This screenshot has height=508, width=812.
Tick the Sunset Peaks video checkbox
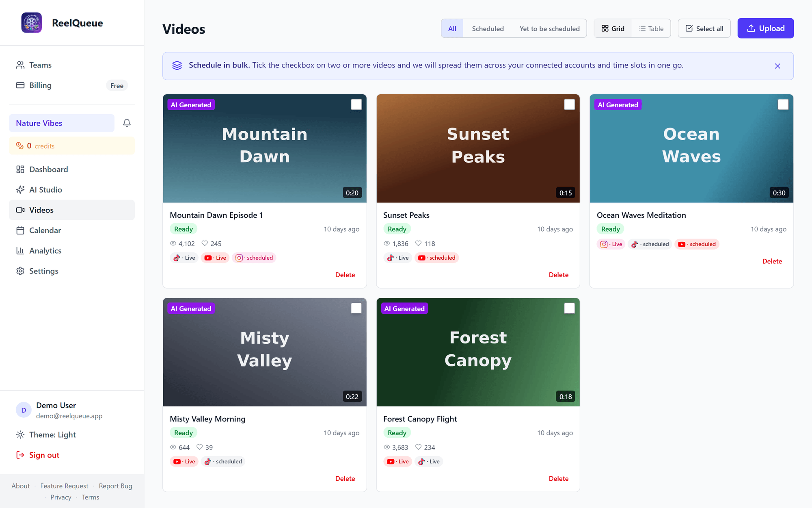pos(570,104)
